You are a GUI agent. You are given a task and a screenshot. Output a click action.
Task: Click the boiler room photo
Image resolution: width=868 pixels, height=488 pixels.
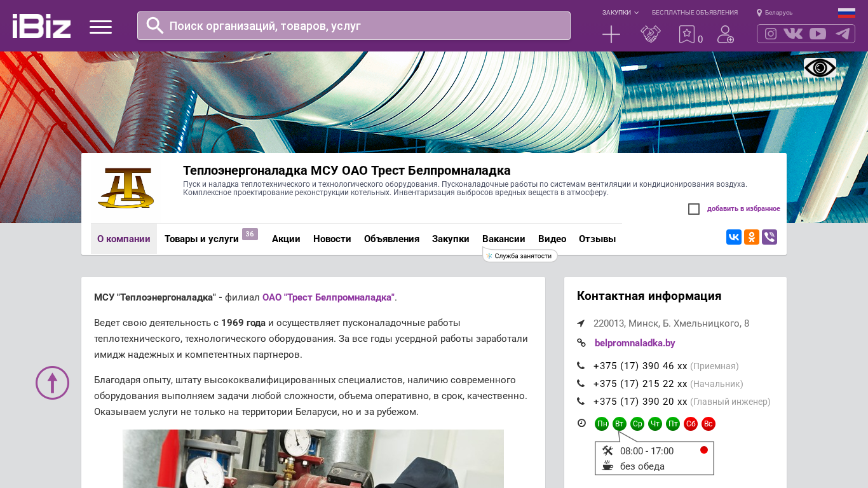(313, 459)
